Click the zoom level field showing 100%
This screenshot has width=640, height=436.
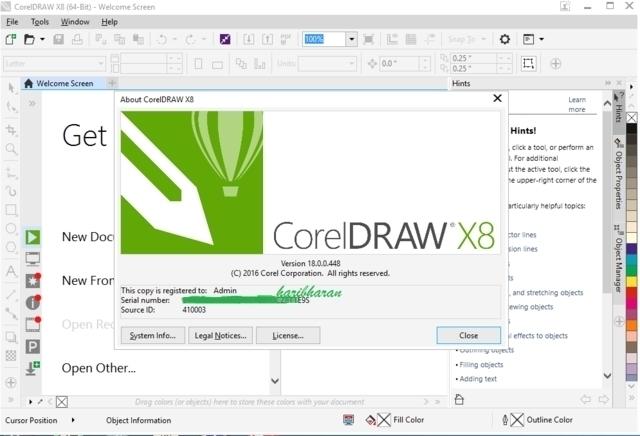pos(324,39)
